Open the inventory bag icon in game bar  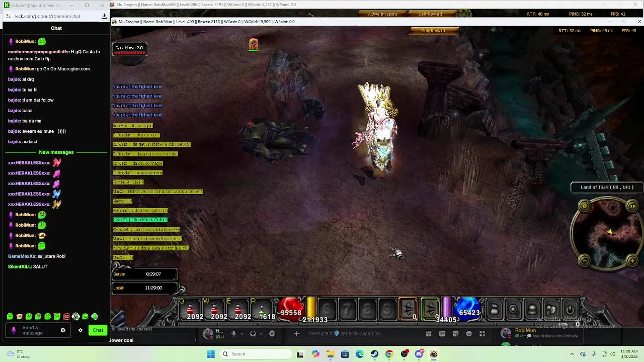495,310
